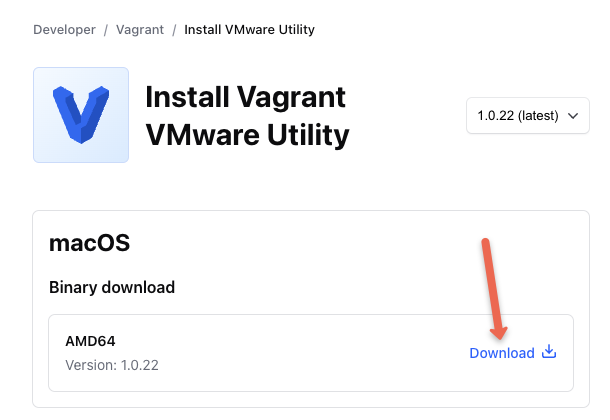Select the AMD64 architecture label

pos(90,341)
